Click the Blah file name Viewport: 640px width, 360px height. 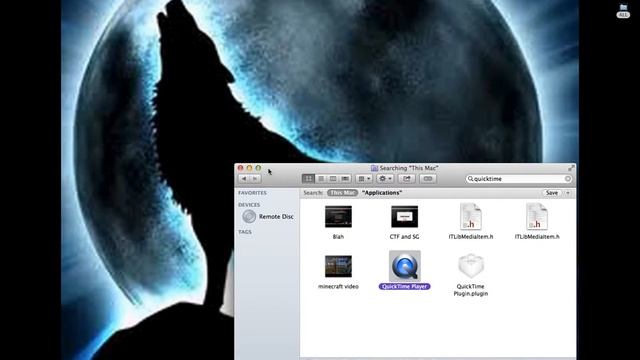pos(338,237)
